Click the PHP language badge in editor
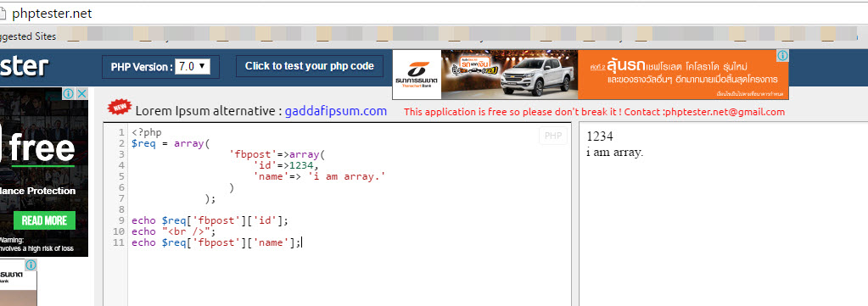This screenshot has height=306, width=868. (553, 136)
